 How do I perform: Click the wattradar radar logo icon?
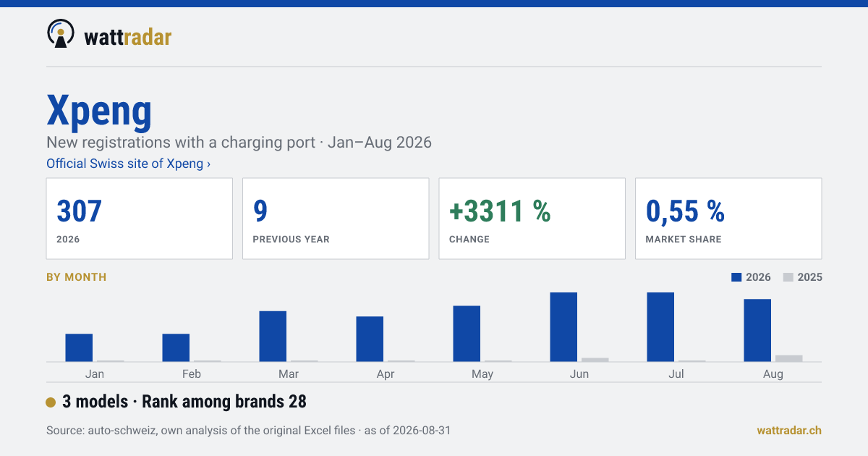(61, 33)
